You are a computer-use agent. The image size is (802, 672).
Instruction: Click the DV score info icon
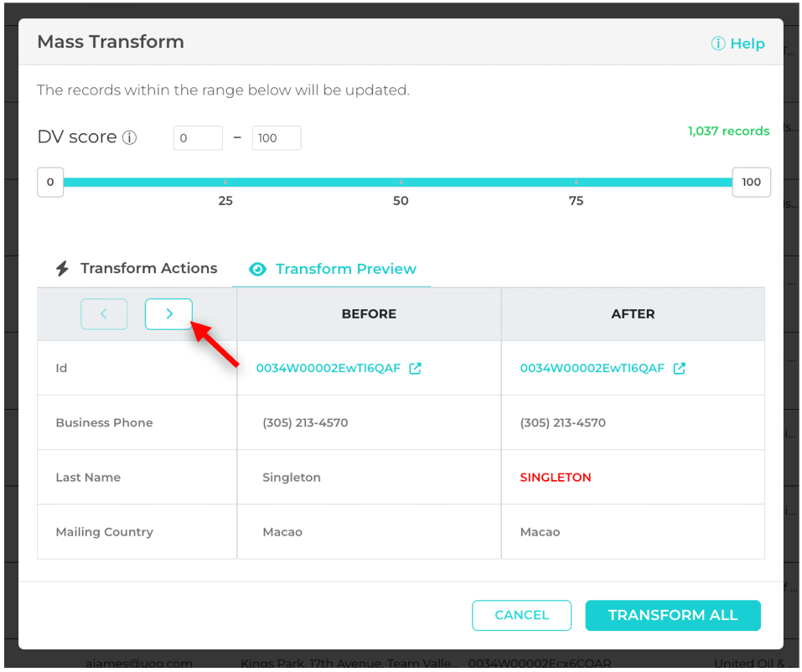129,138
